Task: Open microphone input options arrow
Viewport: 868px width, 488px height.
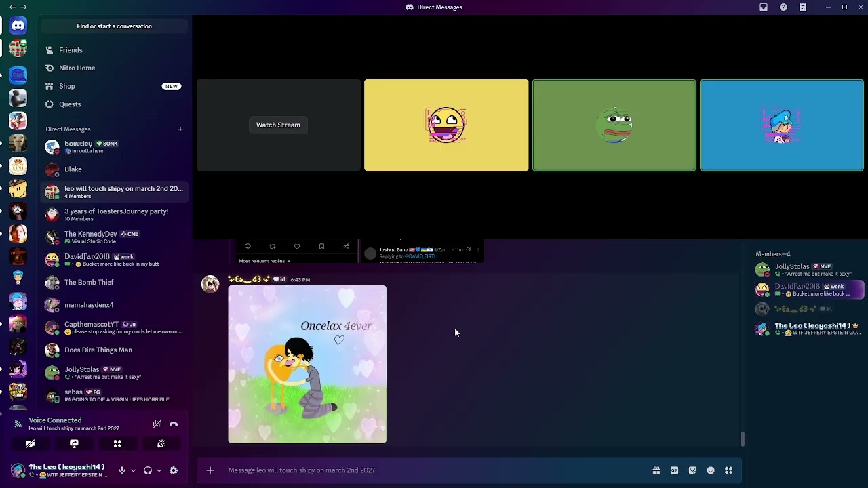Action: tap(133, 470)
